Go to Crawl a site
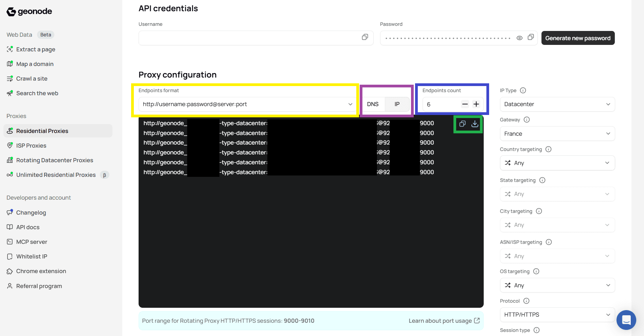The width and height of the screenshot is (644, 336). pos(32,79)
